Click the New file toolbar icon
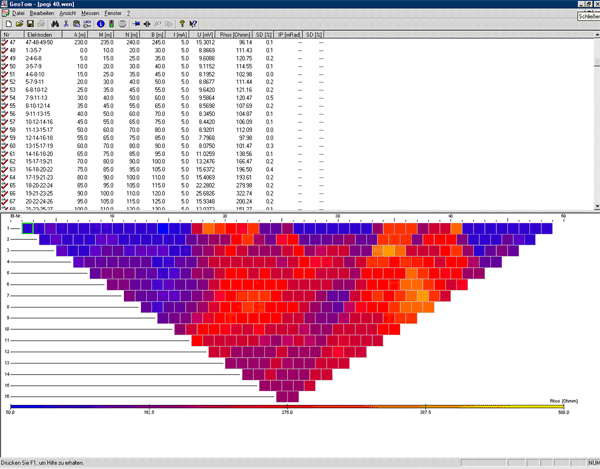The image size is (600, 469). (8, 23)
